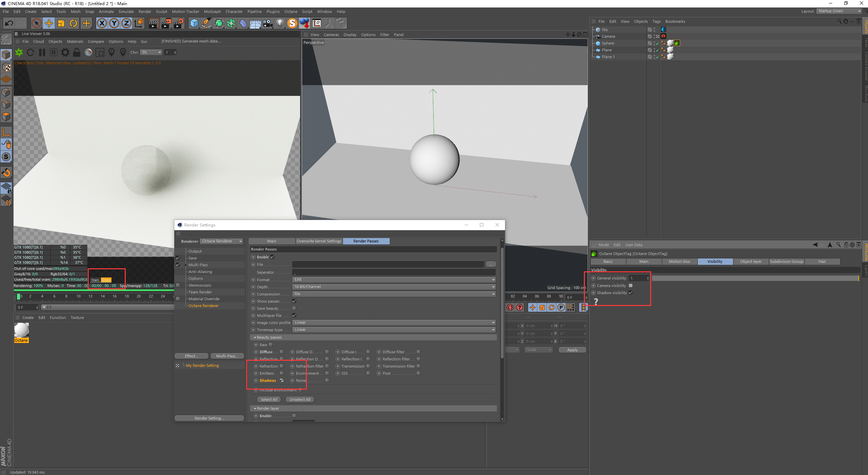Click the Unselect All button

click(x=300, y=400)
